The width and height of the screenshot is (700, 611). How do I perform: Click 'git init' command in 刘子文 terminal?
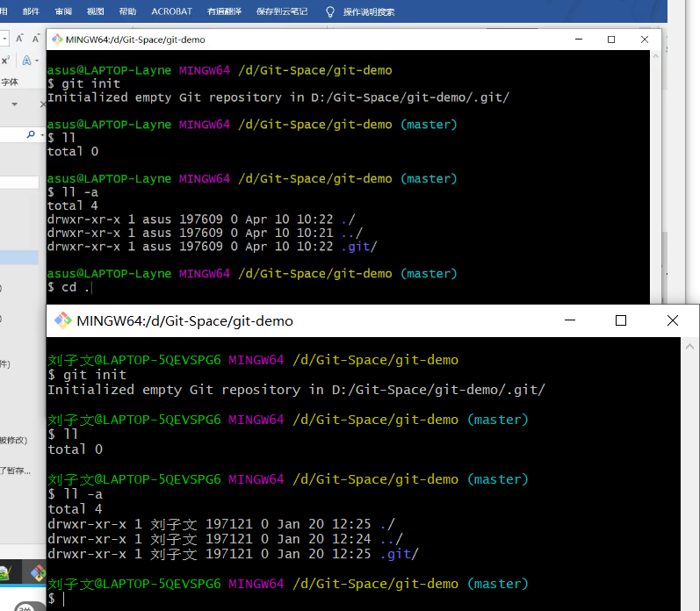pos(95,375)
